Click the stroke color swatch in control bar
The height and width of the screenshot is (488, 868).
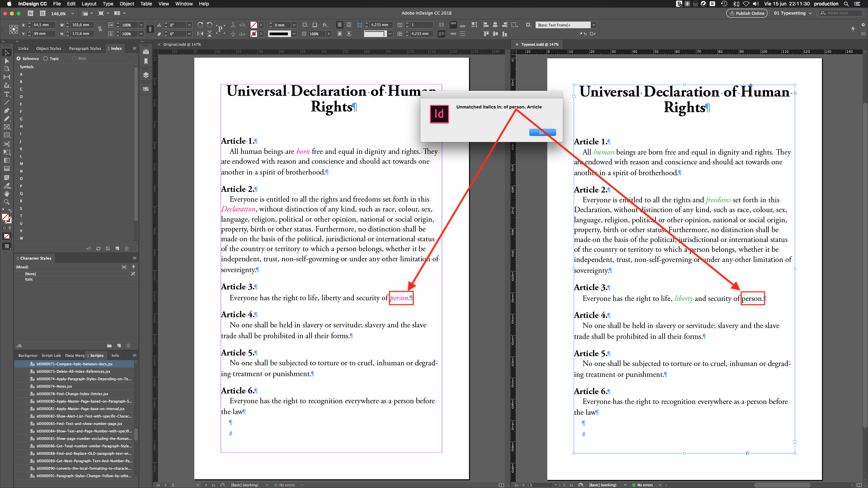254,34
